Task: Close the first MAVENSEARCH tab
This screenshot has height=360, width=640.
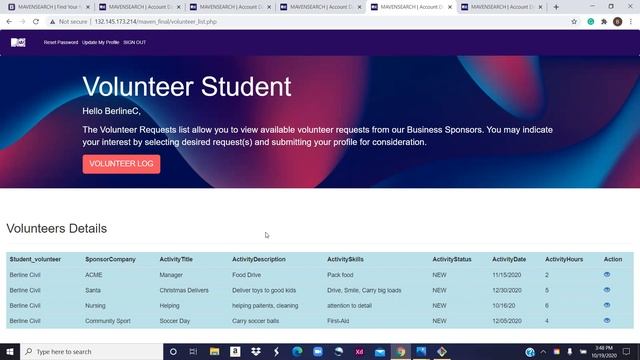Action: point(88,7)
